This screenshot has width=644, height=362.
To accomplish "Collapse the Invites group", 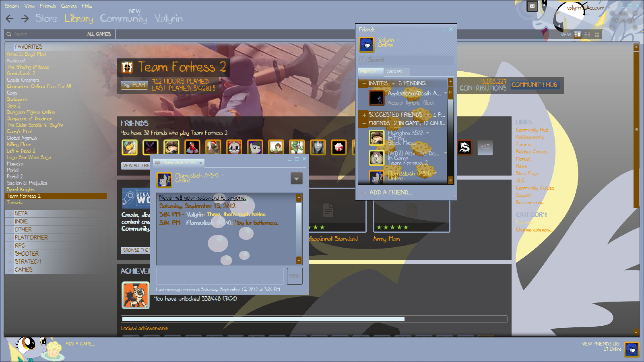I will pos(364,84).
